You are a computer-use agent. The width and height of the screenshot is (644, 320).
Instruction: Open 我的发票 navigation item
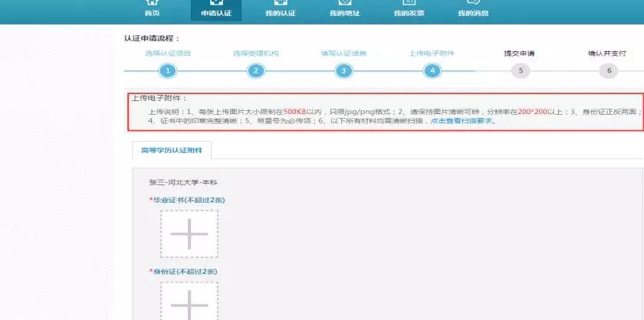(409, 10)
